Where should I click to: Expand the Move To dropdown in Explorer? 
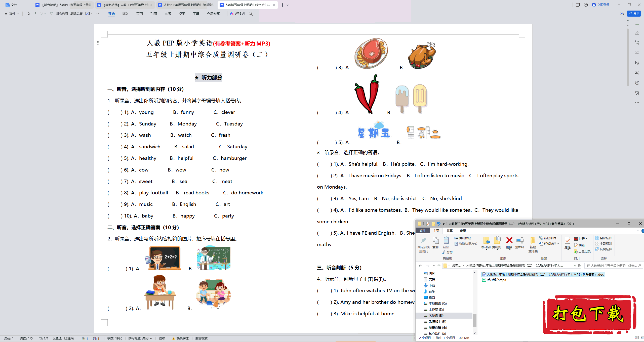coord(486,249)
